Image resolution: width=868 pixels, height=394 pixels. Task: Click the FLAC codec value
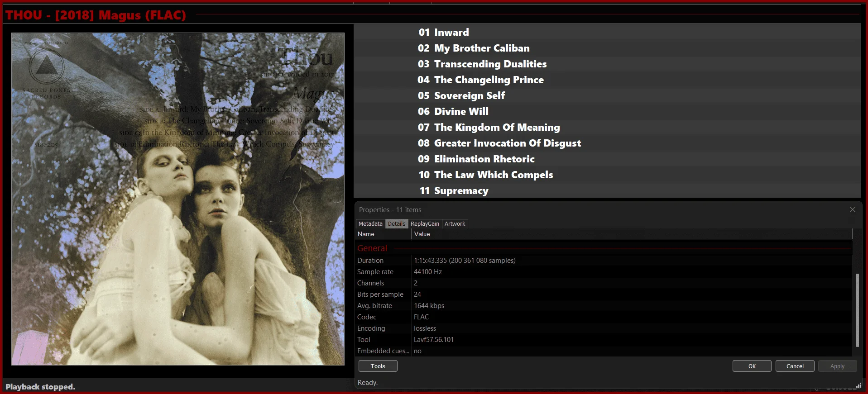(421, 317)
